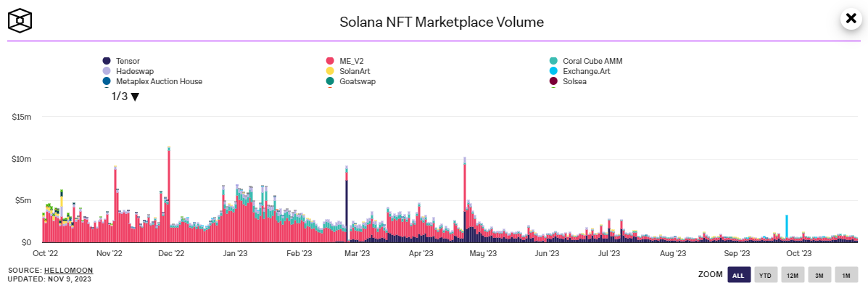Set zoom to 1M
Viewport: 868px width, 288px height.
pos(846,275)
